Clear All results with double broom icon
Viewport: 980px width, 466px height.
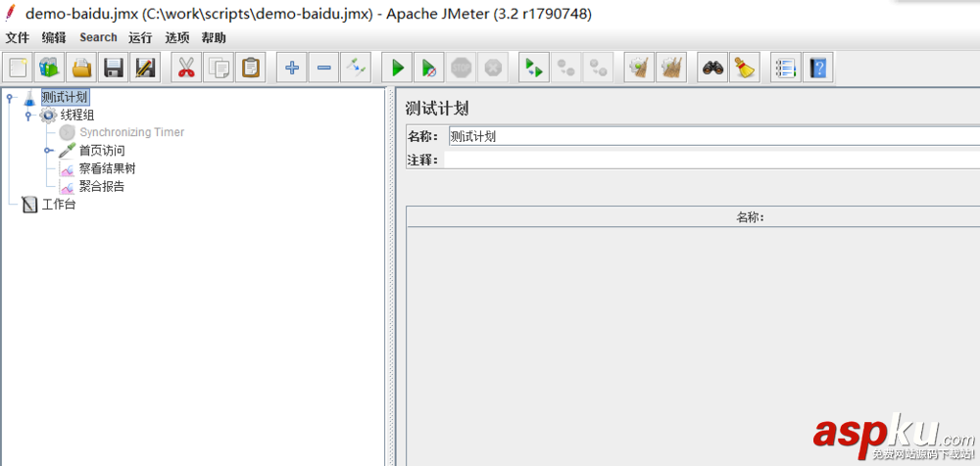coord(672,67)
